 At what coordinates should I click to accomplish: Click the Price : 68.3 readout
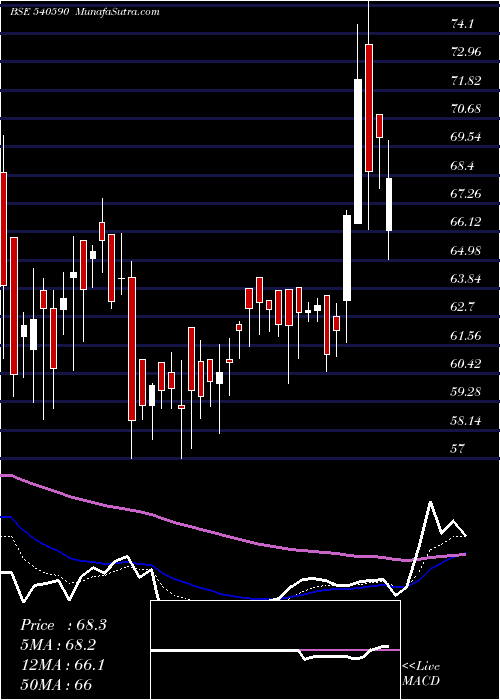coord(63,625)
